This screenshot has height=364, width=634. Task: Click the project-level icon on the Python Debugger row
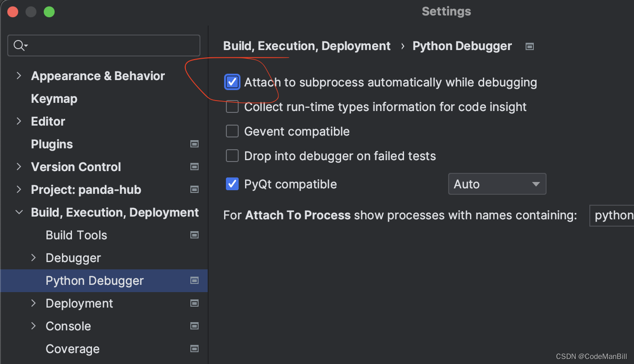click(194, 281)
